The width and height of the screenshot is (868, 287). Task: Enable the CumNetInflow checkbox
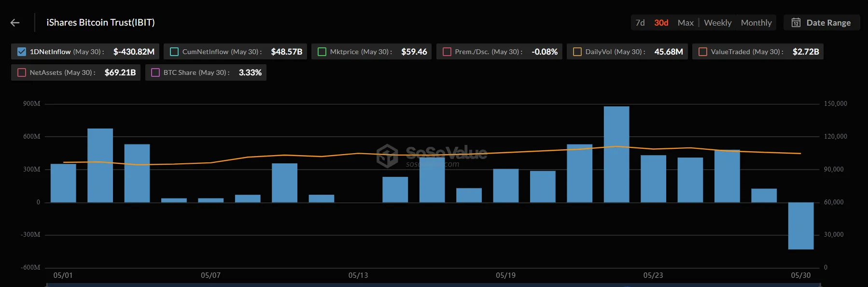pos(174,52)
